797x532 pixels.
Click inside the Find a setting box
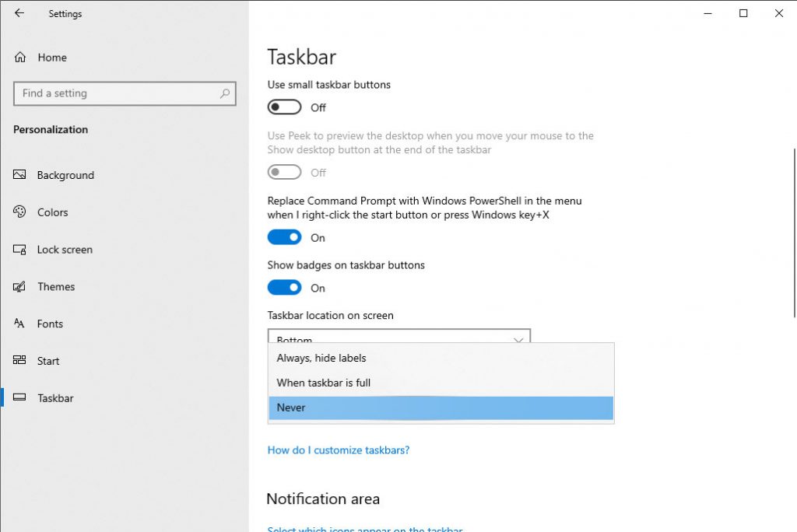(125, 93)
